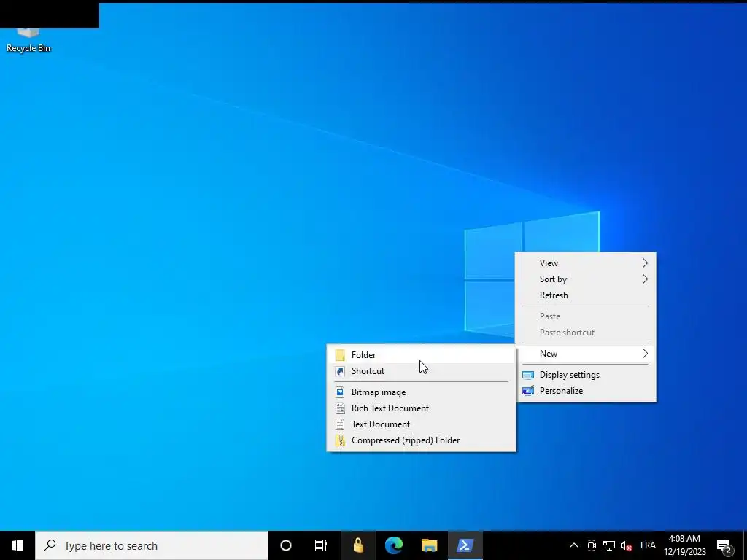This screenshot has height=560, width=747.
Task: Open File Explorer from the taskbar
Action: coord(429,545)
